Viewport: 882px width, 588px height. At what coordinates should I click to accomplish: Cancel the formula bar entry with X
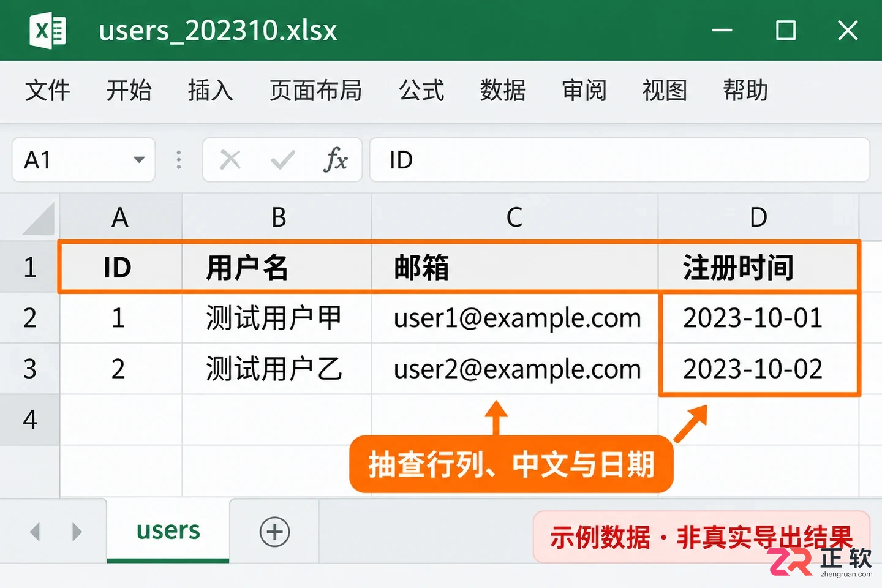click(230, 160)
